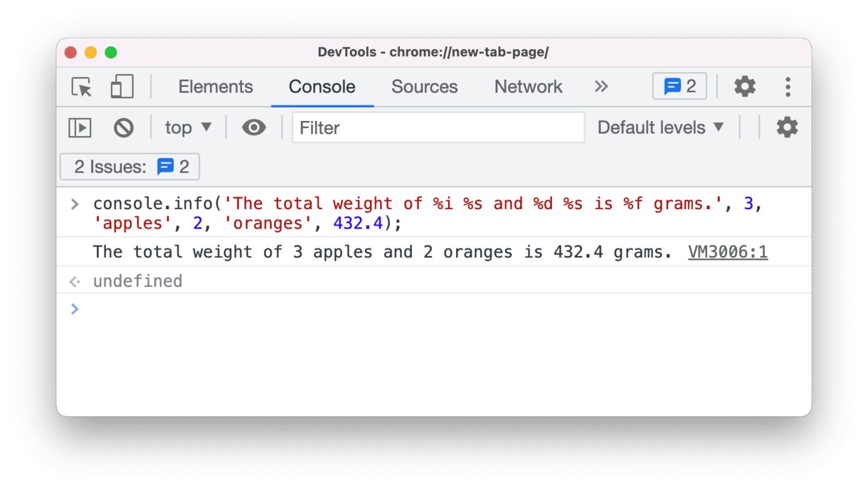Switch to the Sources tab

pyautogui.click(x=424, y=87)
